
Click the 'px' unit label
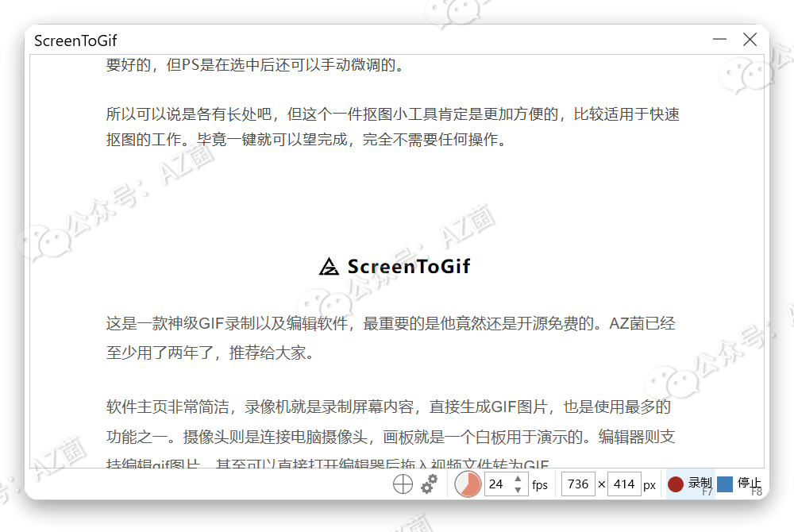coord(649,486)
